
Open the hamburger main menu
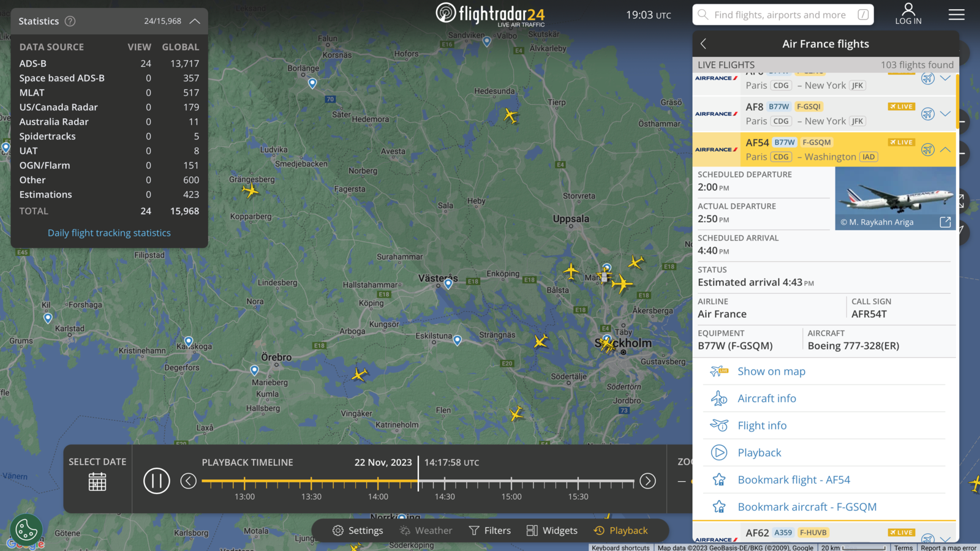coord(956,15)
